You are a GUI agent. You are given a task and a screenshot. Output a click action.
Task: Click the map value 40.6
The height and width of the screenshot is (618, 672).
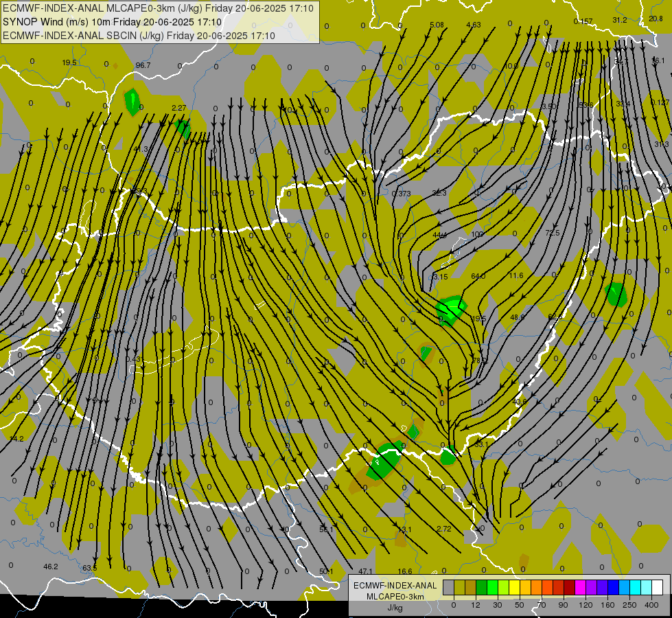tap(520, 402)
